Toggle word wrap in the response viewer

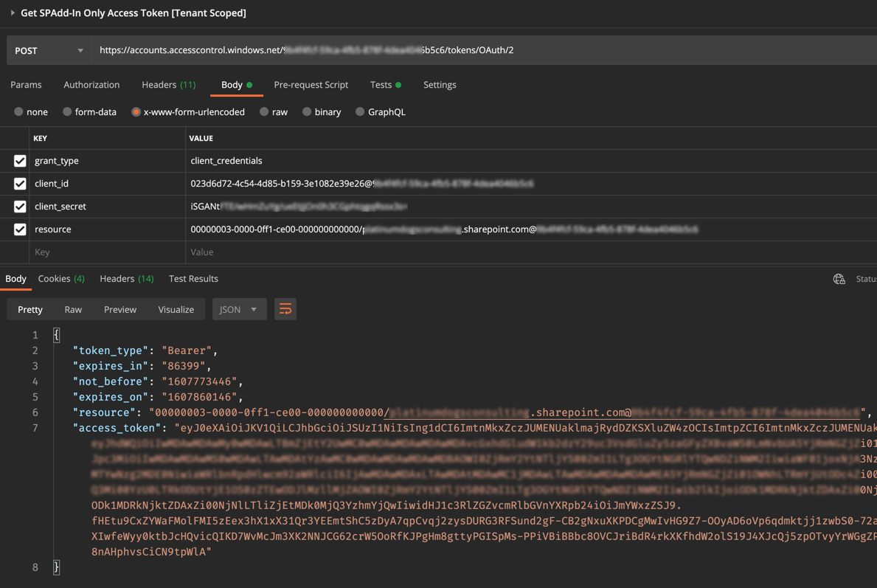pyautogui.click(x=285, y=309)
